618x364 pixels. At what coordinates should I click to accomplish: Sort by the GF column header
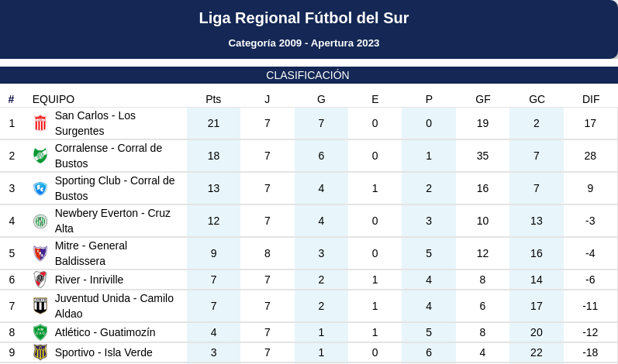click(x=483, y=99)
